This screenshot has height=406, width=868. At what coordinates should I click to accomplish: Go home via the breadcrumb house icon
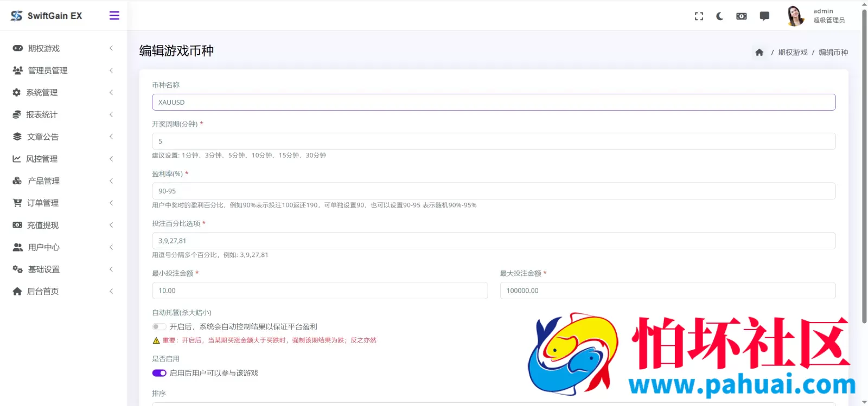[x=759, y=53]
